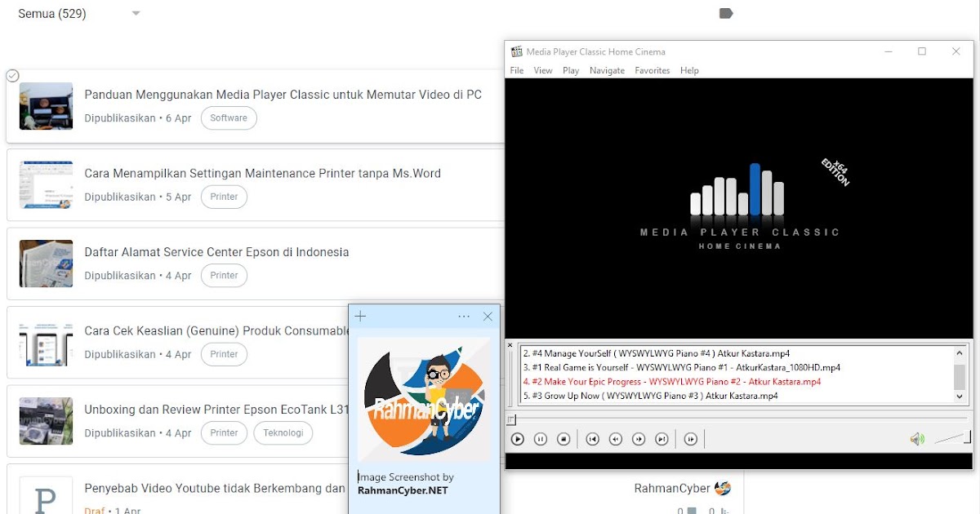Open the Help menu
The width and height of the screenshot is (980, 514).
point(689,70)
